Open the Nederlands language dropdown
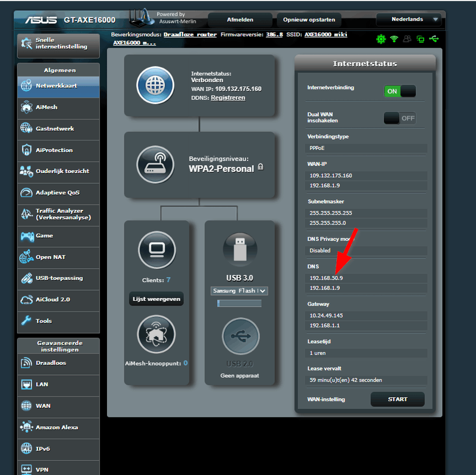Screen dimensions: 476x475 pos(408,20)
